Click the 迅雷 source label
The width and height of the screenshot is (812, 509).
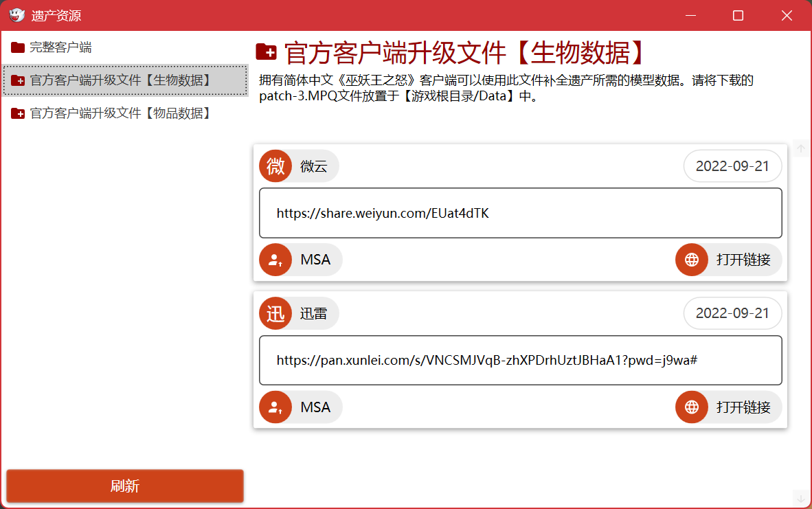pos(314,314)
